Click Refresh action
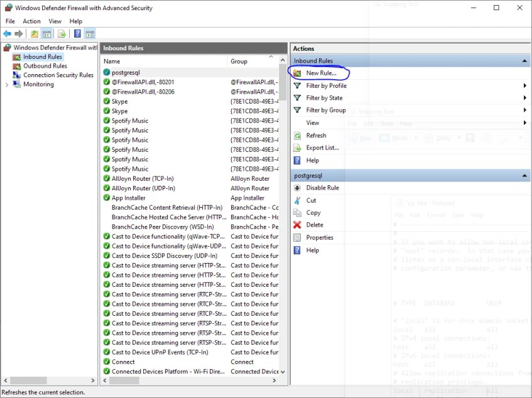 coord(316,136)
